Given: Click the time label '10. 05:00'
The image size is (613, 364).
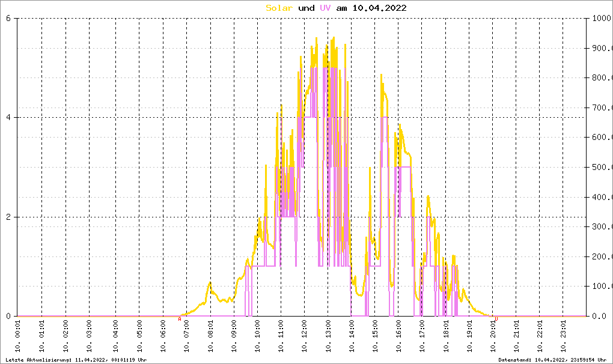Looking at the screenshot, I should click(139, 336).
